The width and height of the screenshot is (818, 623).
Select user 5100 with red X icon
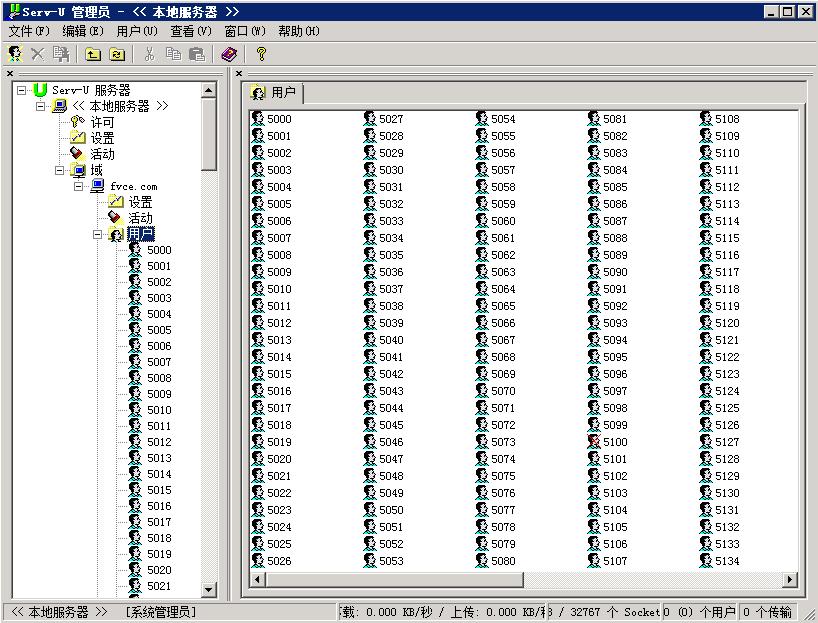pyautogui.click(x=614, y=442)
